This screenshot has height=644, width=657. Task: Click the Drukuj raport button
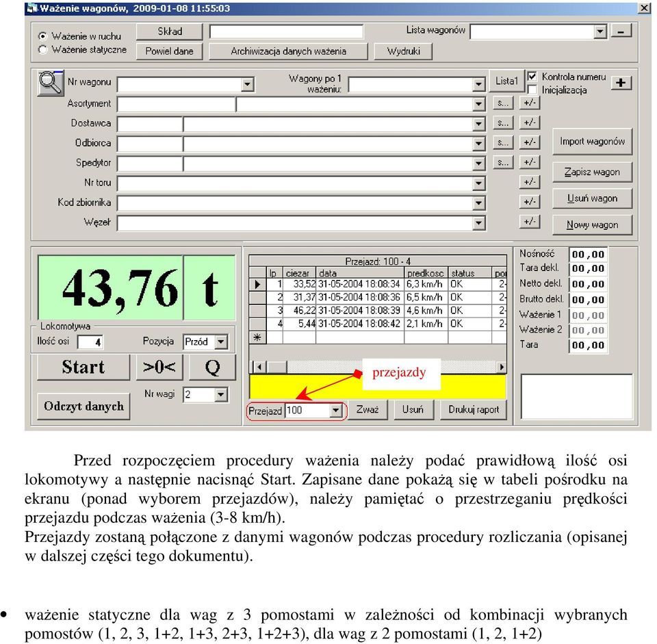coord(474,409)
